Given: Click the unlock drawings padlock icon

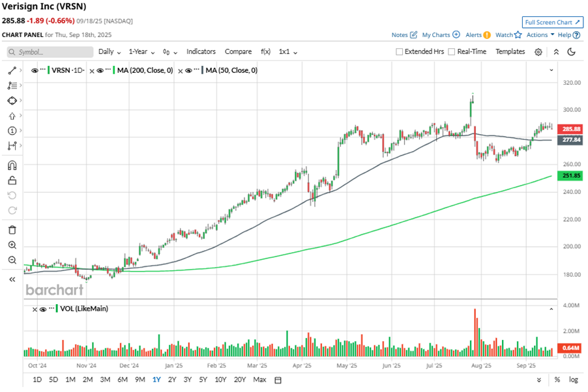Looking at the screenshot, I should pos(12,180).
